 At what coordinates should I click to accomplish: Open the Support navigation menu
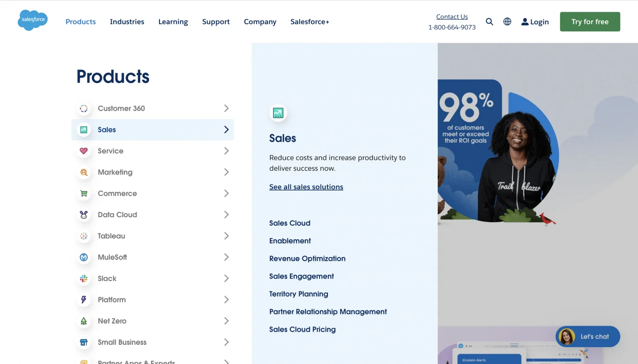point(216,22)
